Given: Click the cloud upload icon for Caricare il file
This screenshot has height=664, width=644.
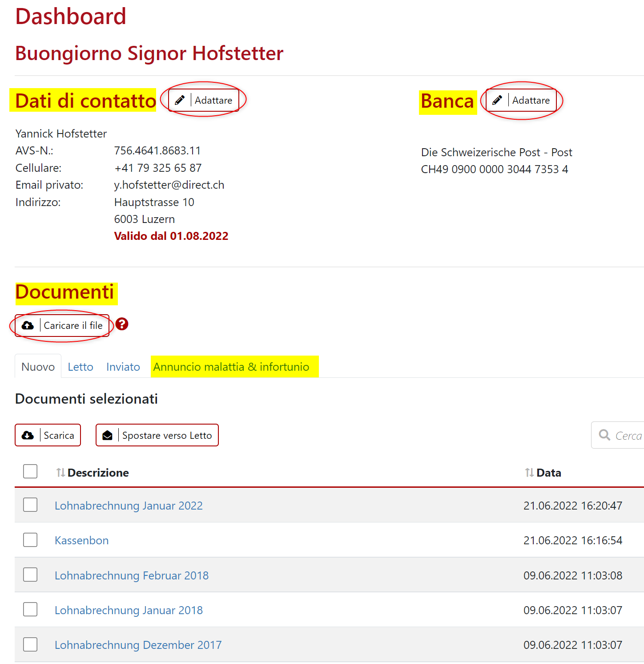Looking at the screenshot, I should pos(28,325).
